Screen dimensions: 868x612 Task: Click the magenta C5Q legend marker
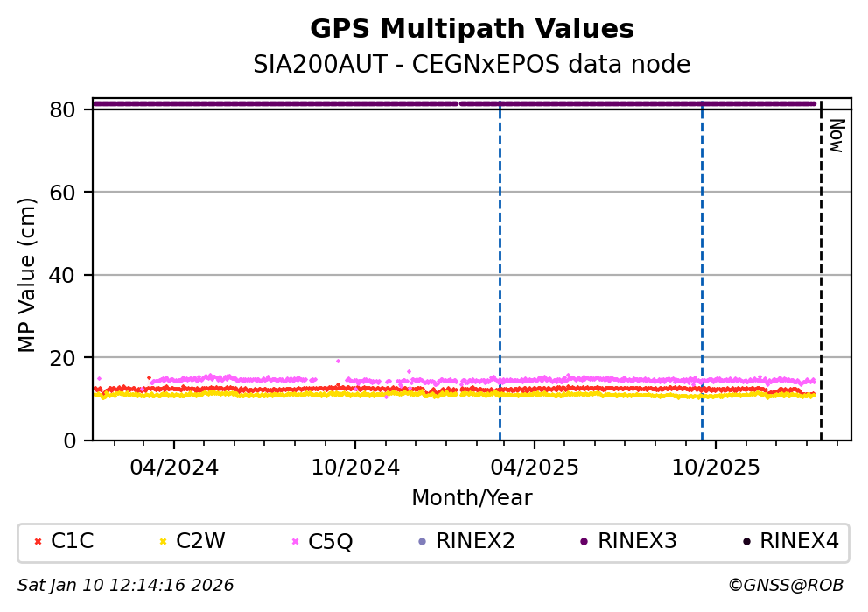tap(294, 542)
